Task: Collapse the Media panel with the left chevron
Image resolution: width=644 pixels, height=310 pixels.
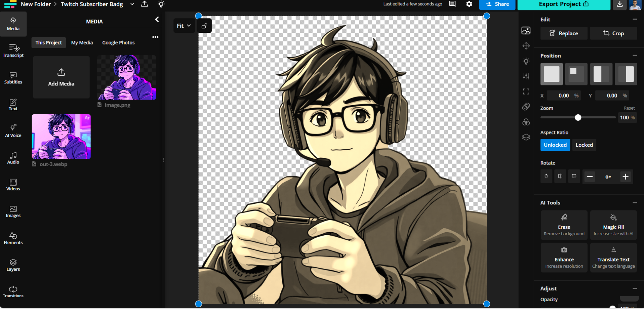Action: click(157, 19)
